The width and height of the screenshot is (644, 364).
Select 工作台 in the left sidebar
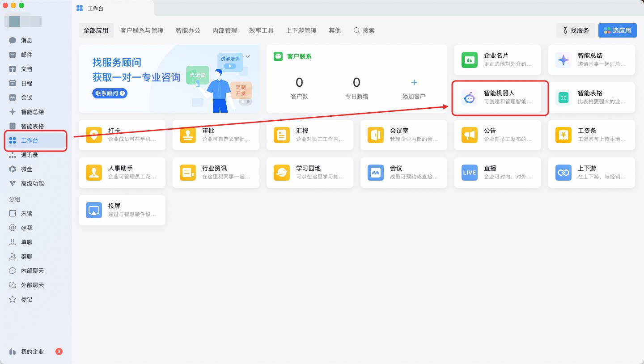pos(36,140)
